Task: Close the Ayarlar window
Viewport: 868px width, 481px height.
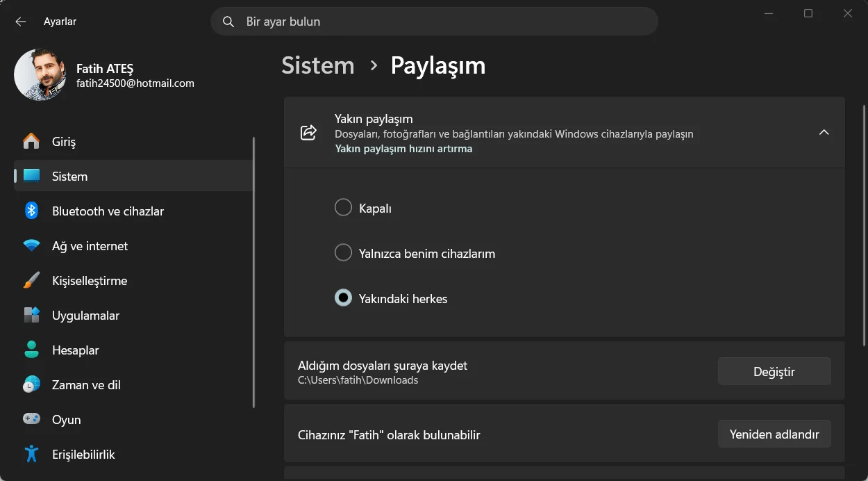Action: click(848, 14)
